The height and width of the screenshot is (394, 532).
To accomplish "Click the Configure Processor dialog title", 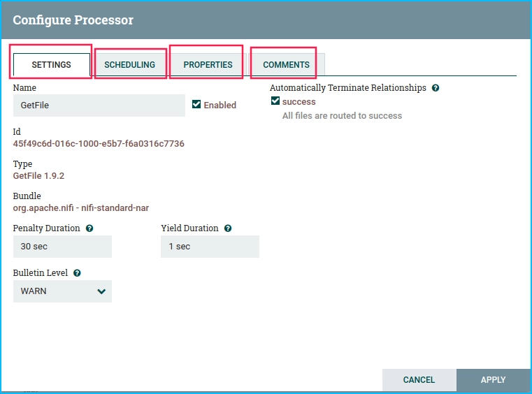I will point(73,20).
